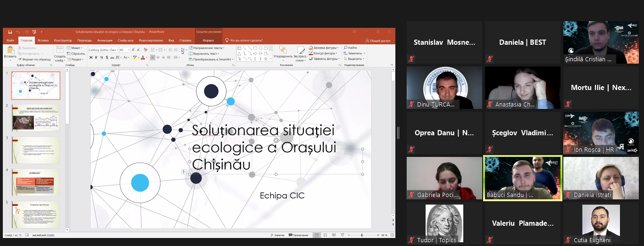Viewport: 644px width, 246px height.
Task: Open the Вставка (Insert) ribbon tab
Action: [x=43, y=41]
